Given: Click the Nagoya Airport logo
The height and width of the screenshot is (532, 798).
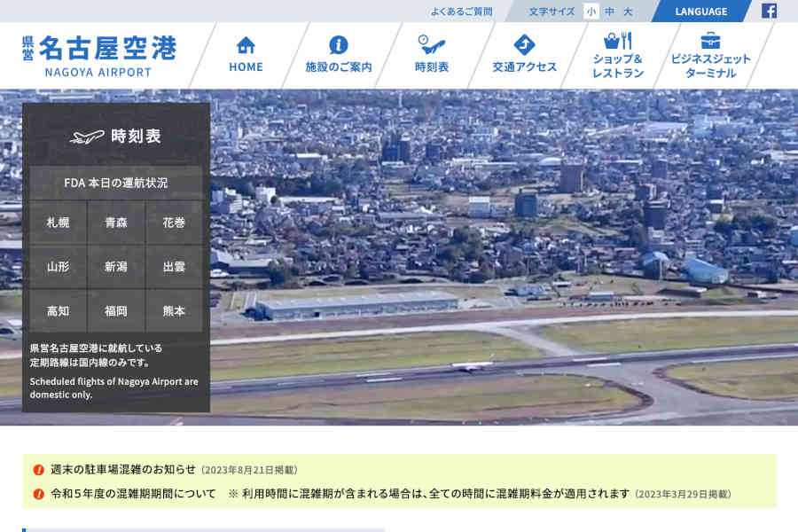Looking at the screenshot, I should 99,55.
